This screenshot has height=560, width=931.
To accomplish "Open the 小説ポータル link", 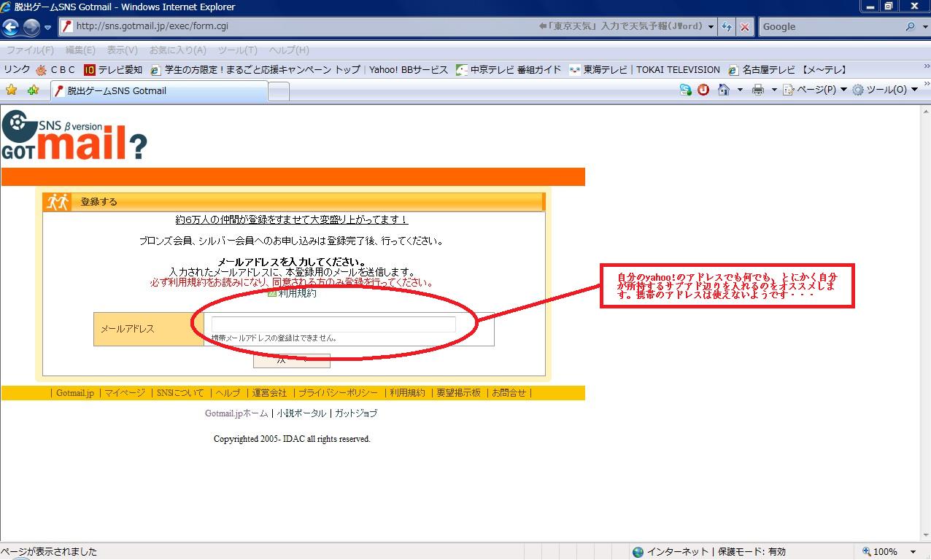I will click(301, 413).
